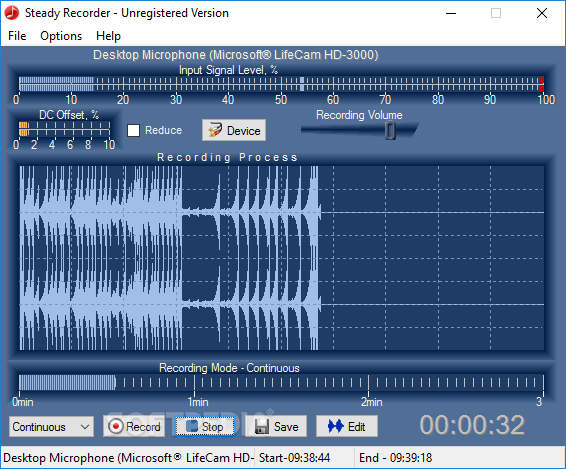Close the Steady Recorder window

click(542, 13)
